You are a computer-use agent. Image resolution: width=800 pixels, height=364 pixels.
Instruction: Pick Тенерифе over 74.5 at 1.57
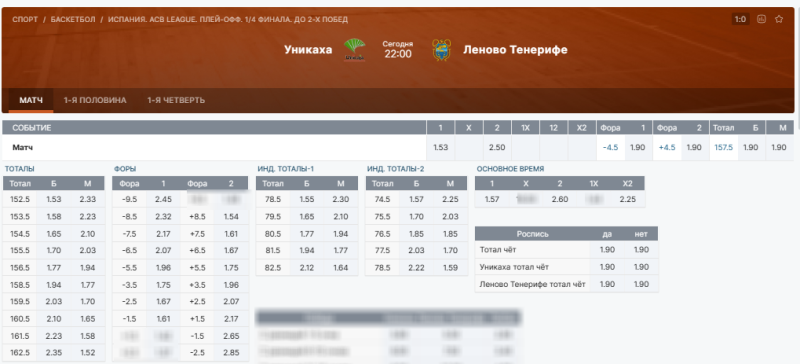(416, 199)
